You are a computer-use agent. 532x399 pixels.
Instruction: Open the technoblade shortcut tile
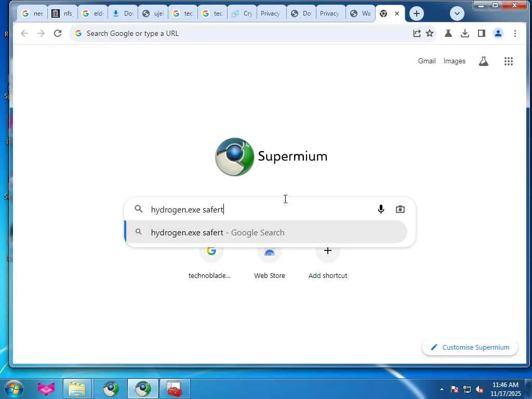[210, 263]
